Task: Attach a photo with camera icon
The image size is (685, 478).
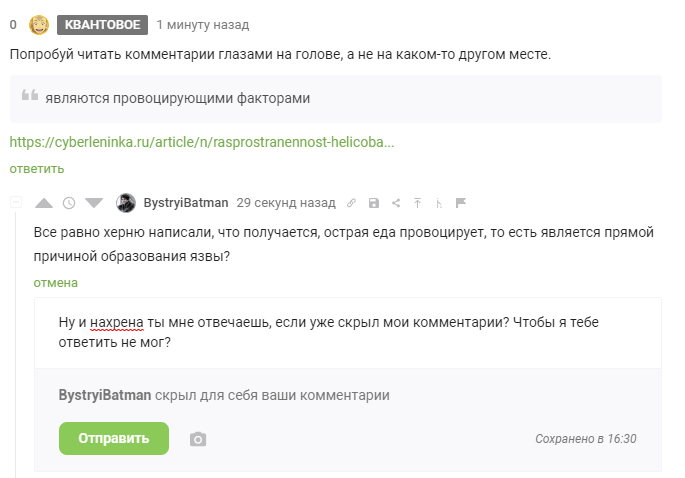Action: 198,439
